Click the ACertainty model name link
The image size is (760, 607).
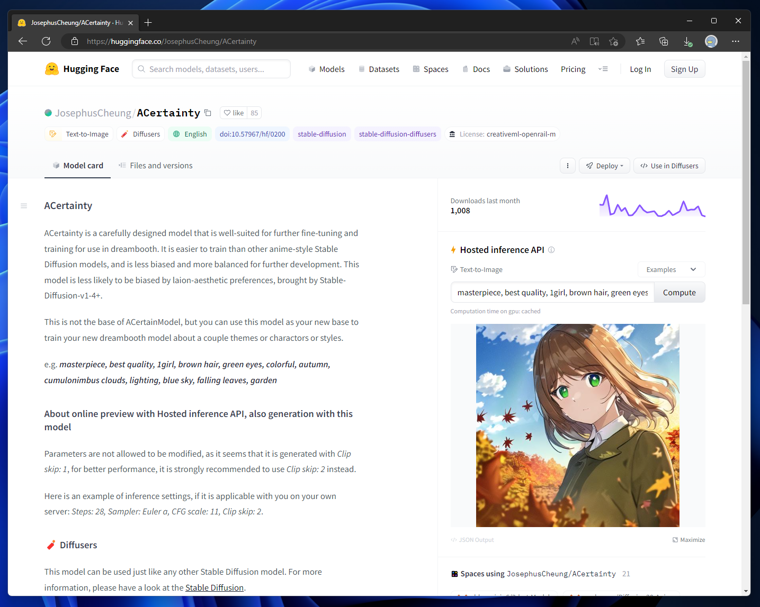[168, 113]
